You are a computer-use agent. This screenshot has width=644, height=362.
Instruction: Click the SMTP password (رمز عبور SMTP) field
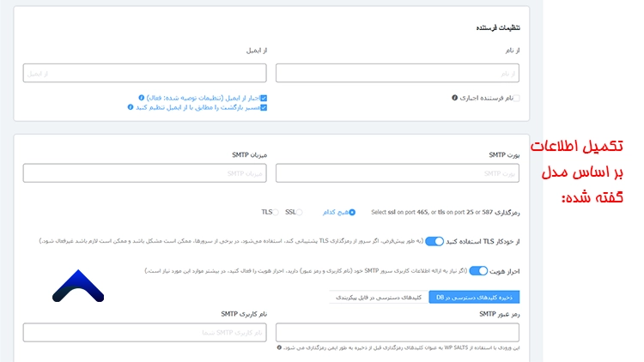[x=398, y=333]
